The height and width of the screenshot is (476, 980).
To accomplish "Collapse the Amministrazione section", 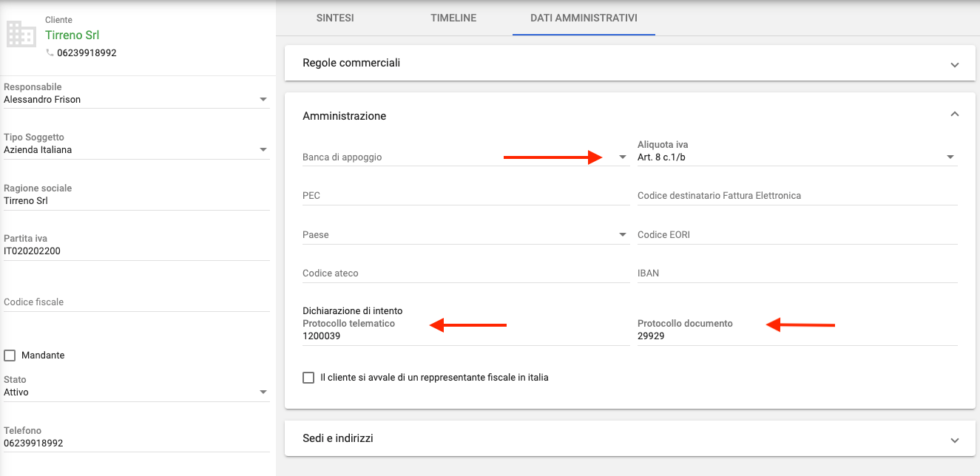I will pos(954,113).
